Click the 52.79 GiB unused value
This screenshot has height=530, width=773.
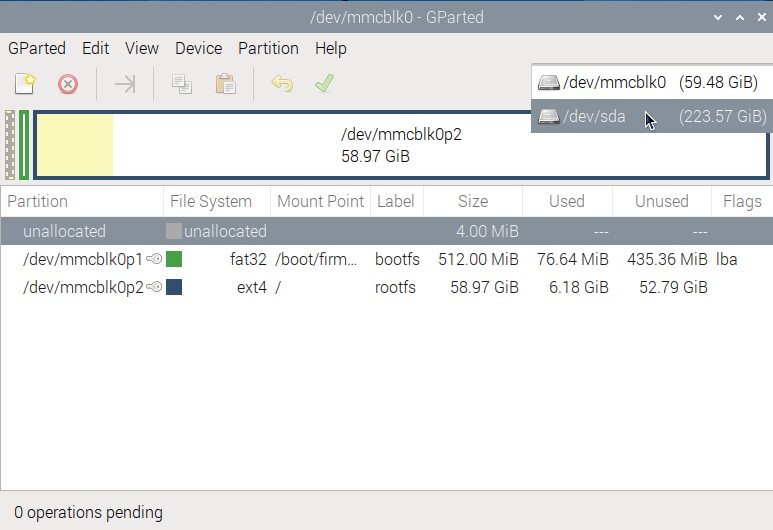coord(673,287)
